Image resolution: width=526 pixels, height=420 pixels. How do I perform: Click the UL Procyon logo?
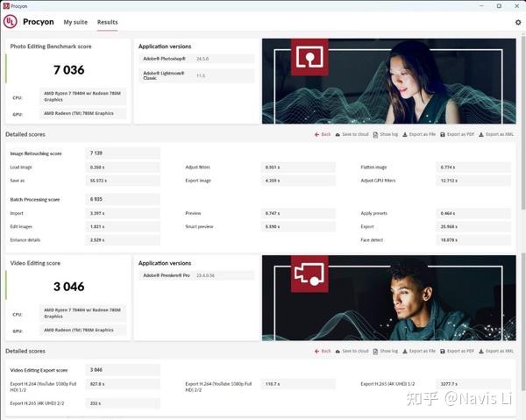(10, 22)
